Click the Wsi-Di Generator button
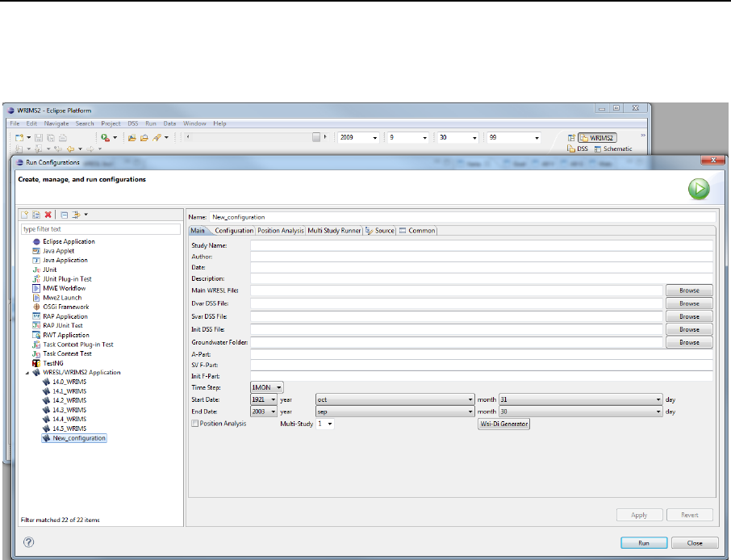This screenshot has height=560, width=731. pos(503,423)
